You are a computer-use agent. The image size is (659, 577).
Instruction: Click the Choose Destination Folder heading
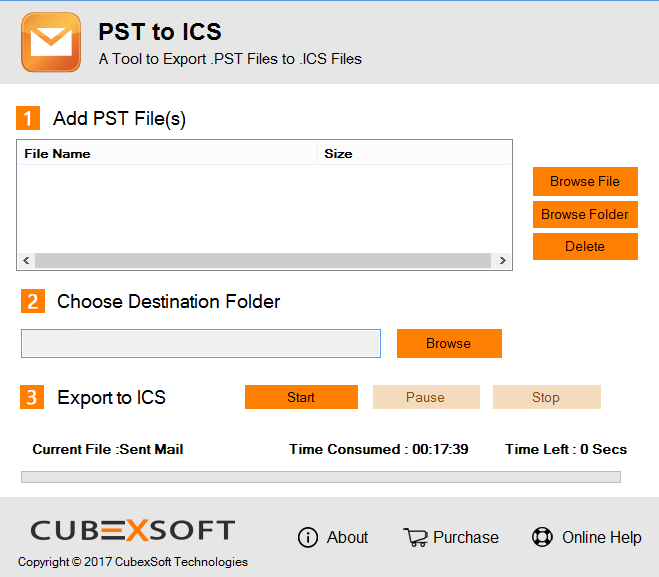[169, 302]
